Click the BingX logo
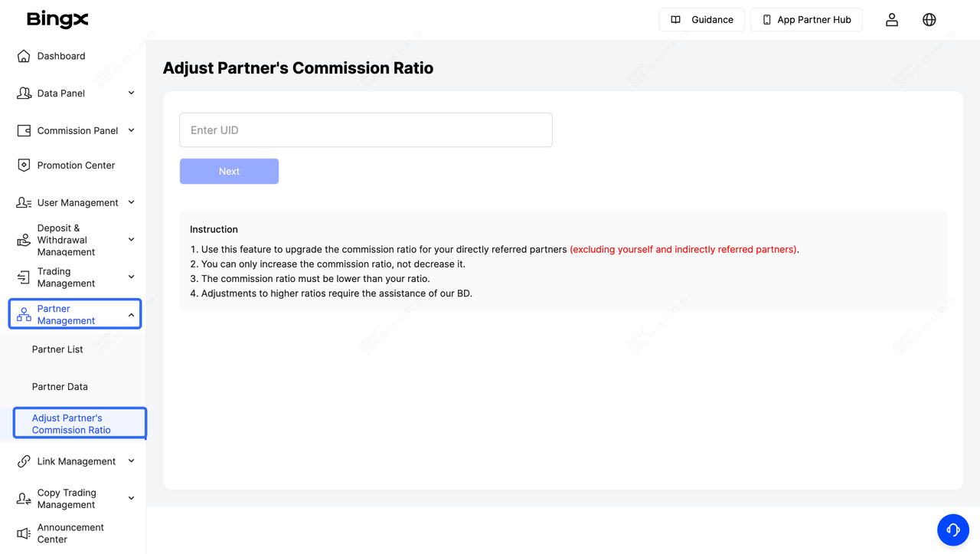 pos(57,19)
